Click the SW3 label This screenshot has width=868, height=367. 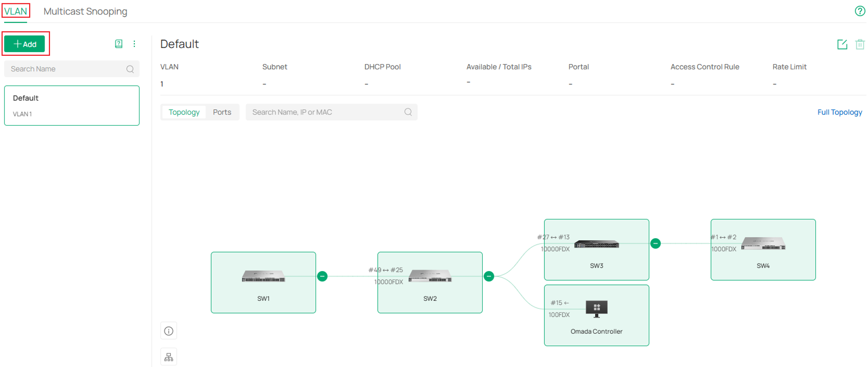[596, 266]
